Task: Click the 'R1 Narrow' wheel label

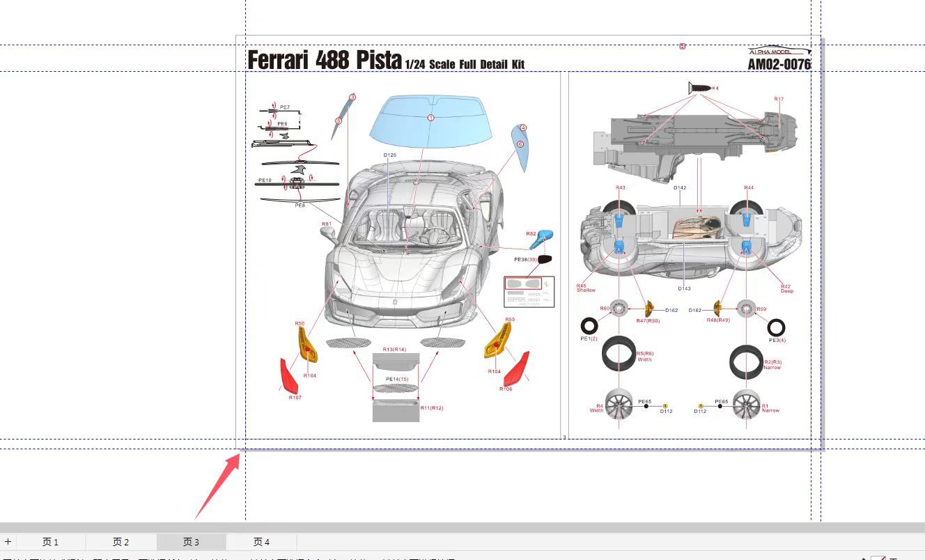Action: [770, 408]
